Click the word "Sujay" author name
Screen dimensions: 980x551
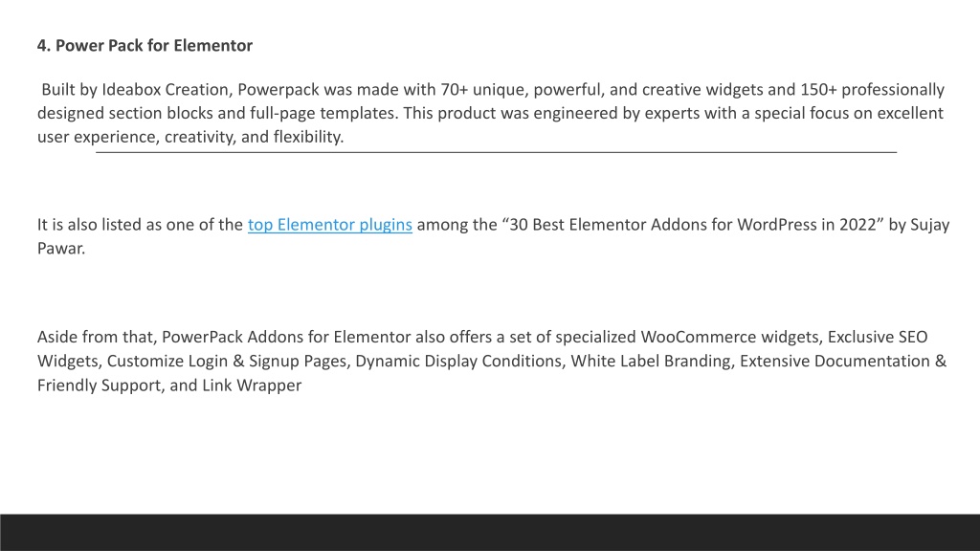[x=930, y=224]
